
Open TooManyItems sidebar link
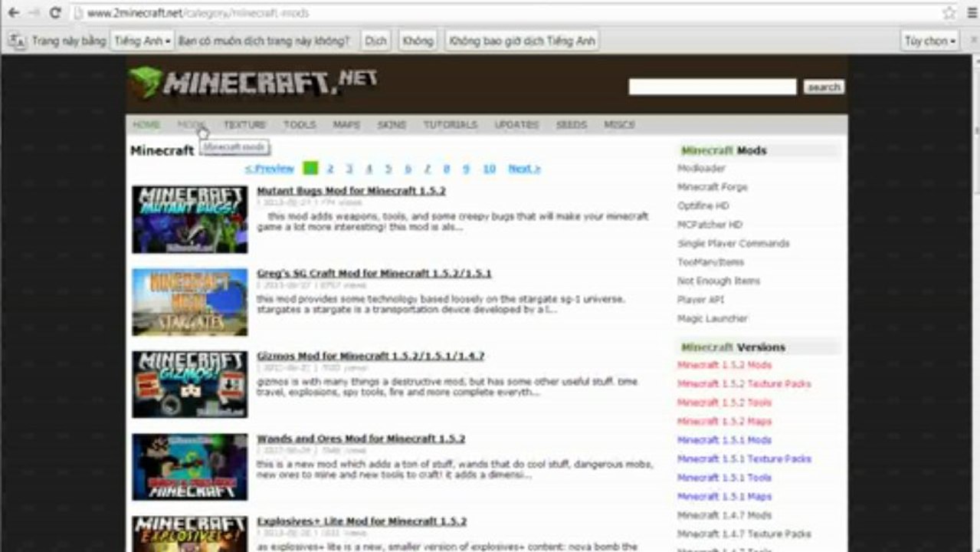click(710, 262)
